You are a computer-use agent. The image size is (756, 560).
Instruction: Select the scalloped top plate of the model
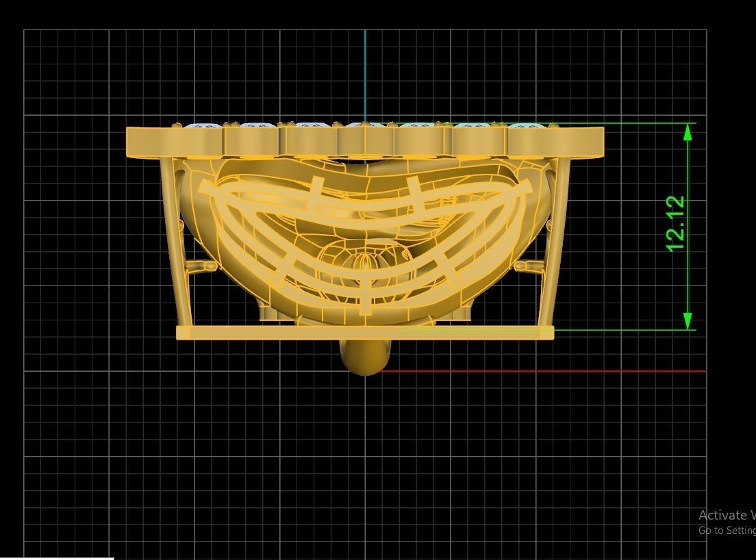[x=365, y=141]
